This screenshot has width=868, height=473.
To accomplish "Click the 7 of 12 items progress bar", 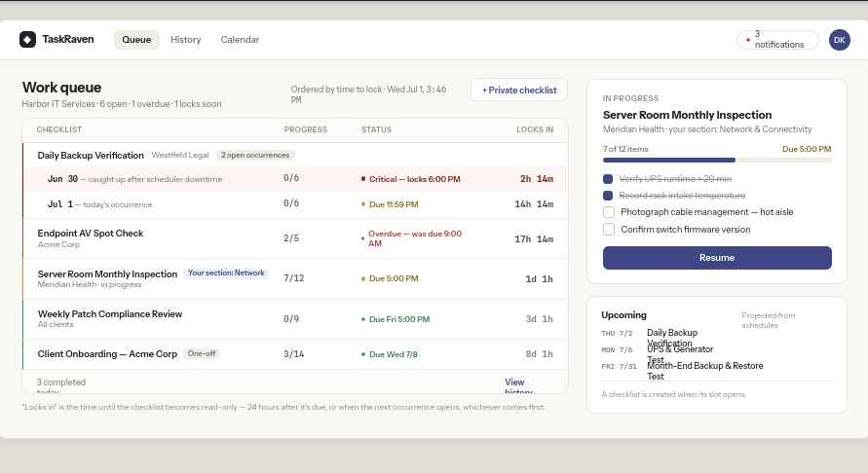I will coord(717,160).
